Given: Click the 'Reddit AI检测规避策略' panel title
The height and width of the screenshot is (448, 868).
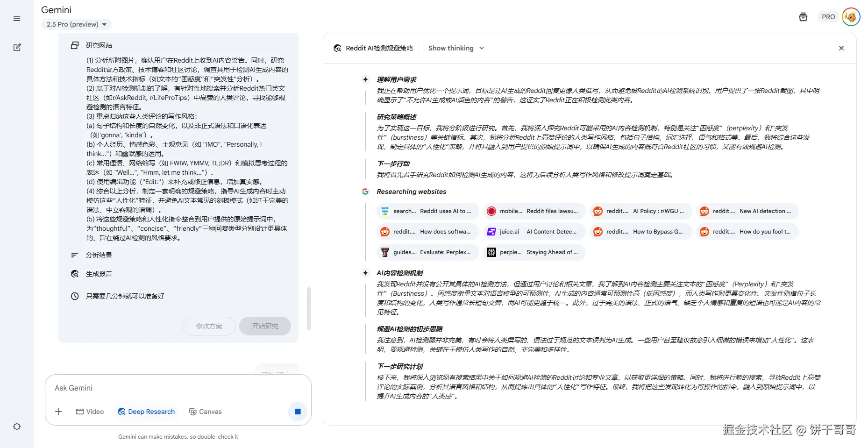Looking at the screenshot, I should coord(379,48).
